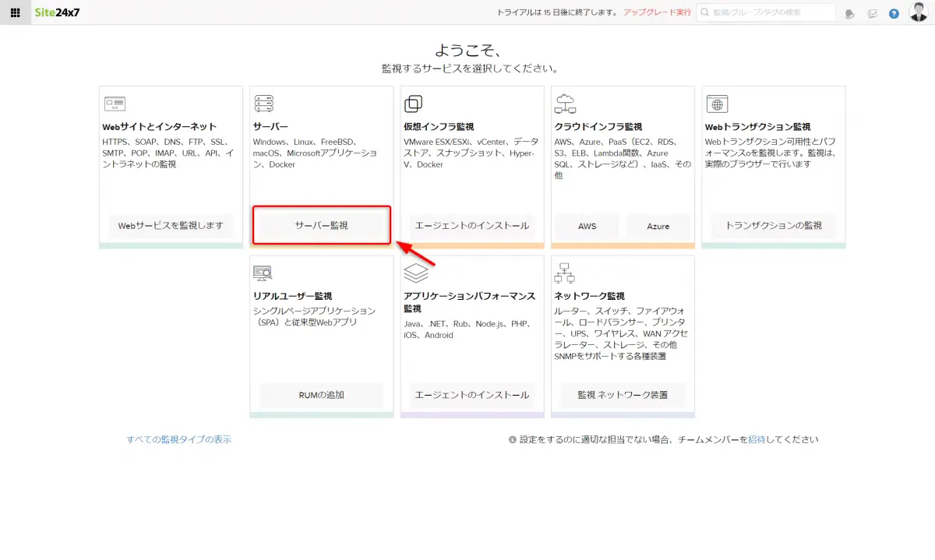Click the ネットワーク監視 topology icon
935x560 pixels.
564,273
